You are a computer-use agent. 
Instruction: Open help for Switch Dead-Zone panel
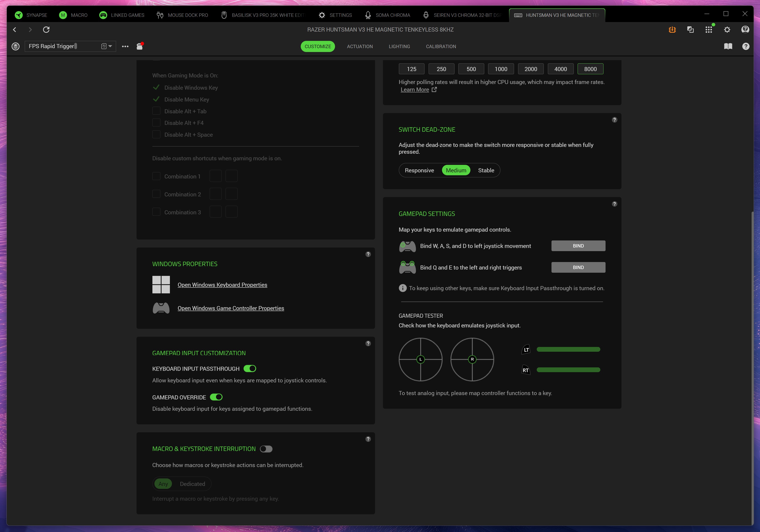click(614, 120)
